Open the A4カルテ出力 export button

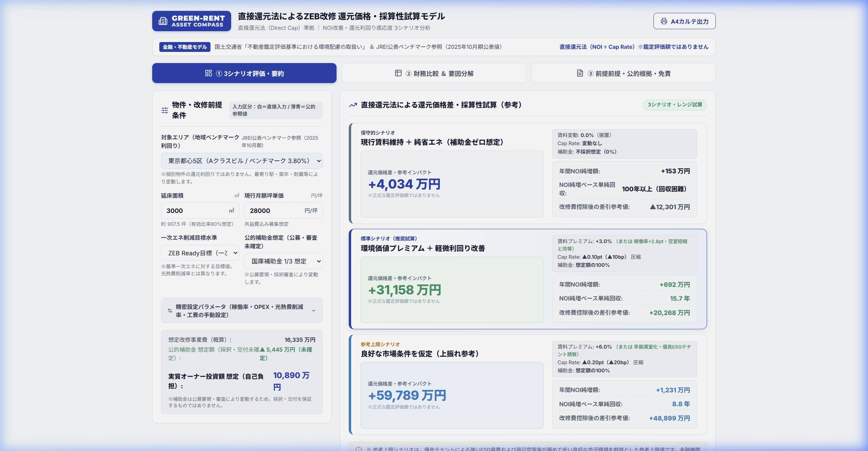[684, 21]
